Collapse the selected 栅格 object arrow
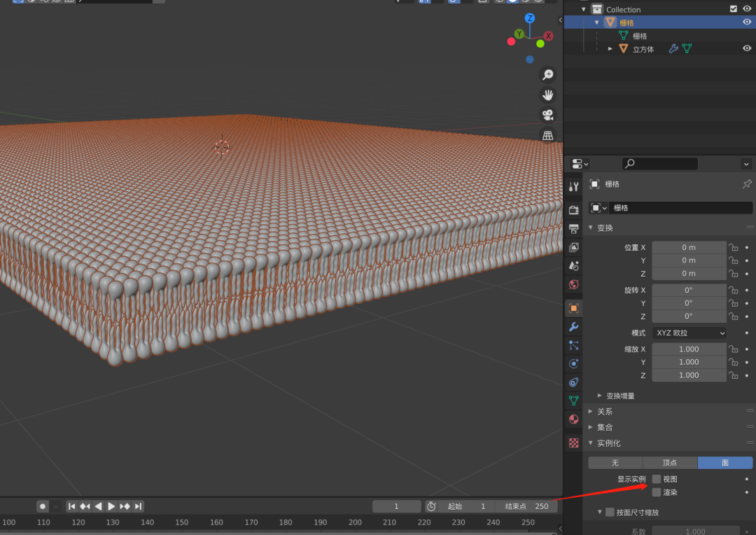The height and width of the screenshot is (535, 756). pyautogui.click(x=597, y=22)
